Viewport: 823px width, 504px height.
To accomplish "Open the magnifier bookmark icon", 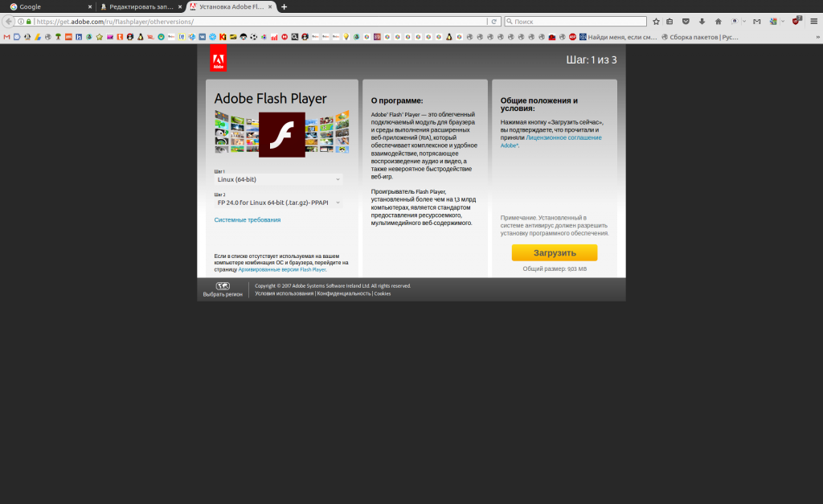I will coord(294,37).
